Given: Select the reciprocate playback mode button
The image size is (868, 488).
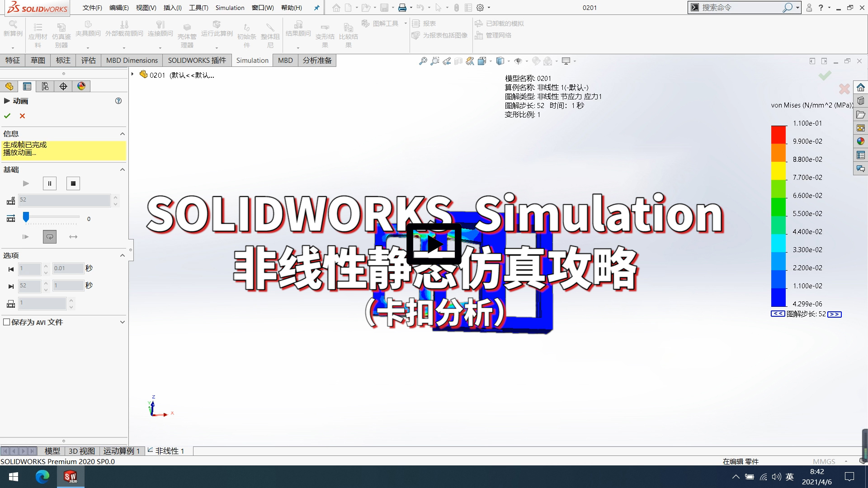Looking at the screenshot, I should [x=73, y=237].
